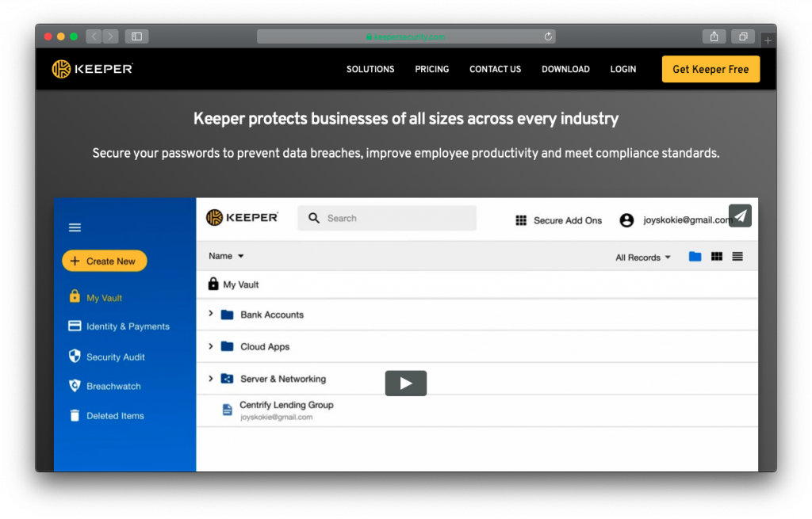This screenshot has width=812, height=519.
Task: Open the DOWNLOAD page
Action: coord(565,70)
